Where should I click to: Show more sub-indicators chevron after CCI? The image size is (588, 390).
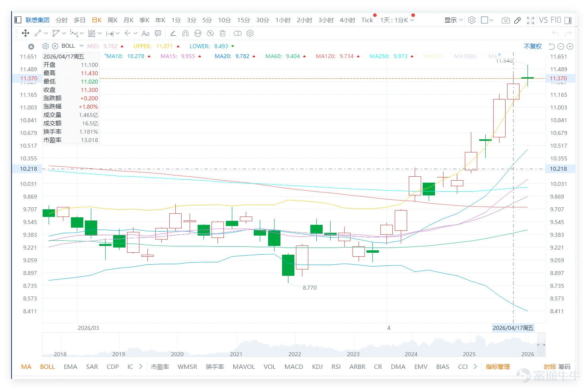click(475, 367)
